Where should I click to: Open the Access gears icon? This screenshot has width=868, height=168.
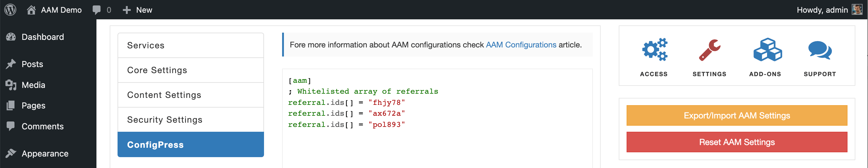pos(654,50)
